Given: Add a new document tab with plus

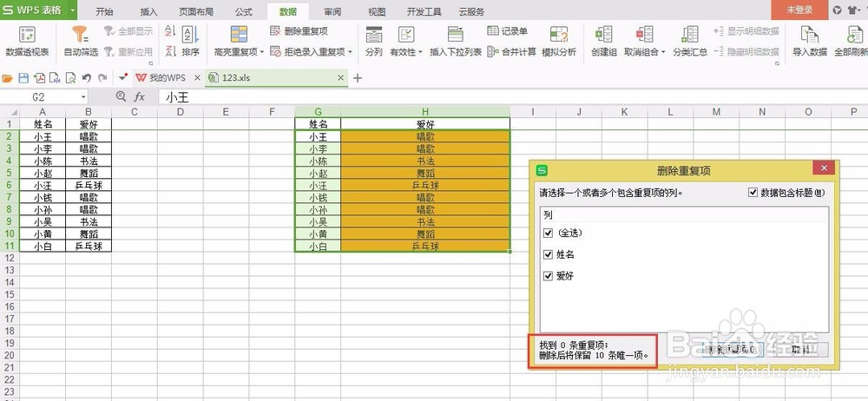Looking at the screenshot, I should (x=358, y=78).
